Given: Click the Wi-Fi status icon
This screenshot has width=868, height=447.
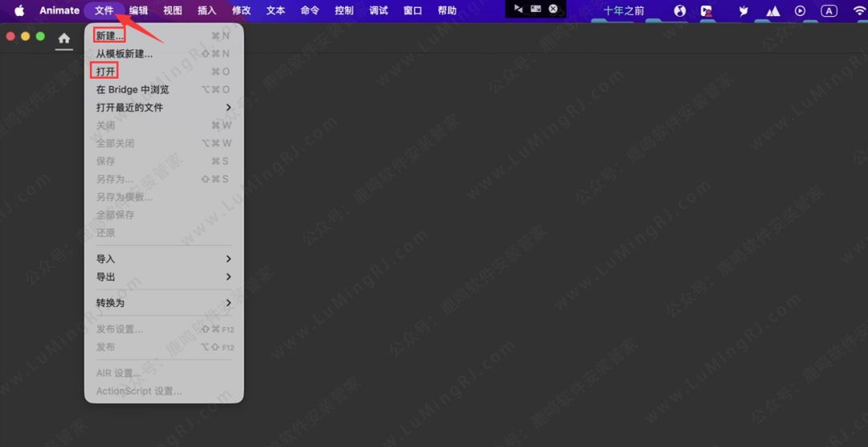Looking at the screenshot, I should point(858,10).
